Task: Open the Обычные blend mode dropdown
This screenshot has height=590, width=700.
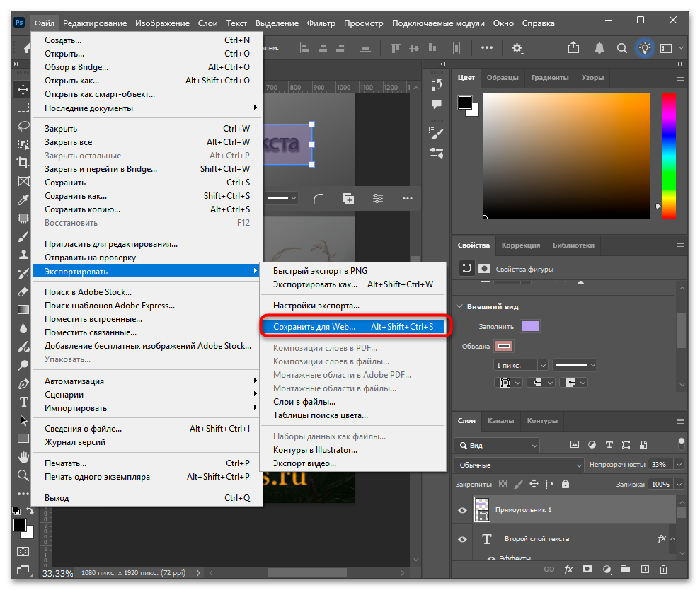Action: coord(520,465)
